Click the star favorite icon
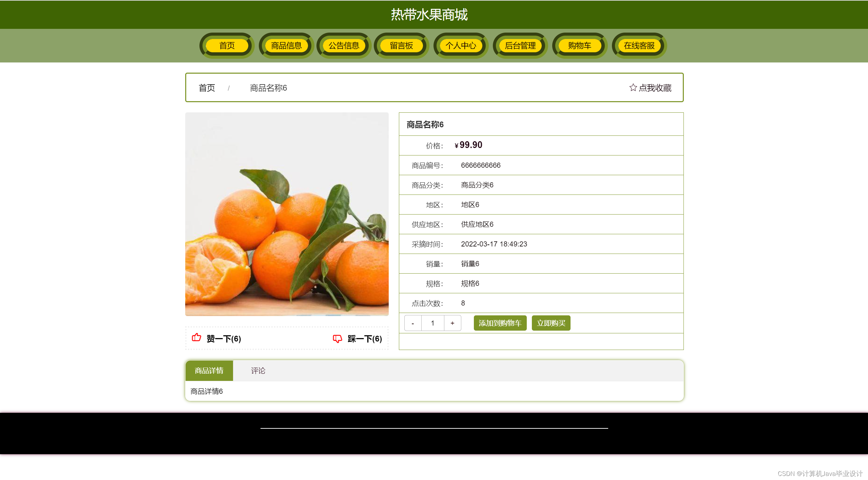The height and width of the screenshot is (480, 868). (x=633, y=88)
